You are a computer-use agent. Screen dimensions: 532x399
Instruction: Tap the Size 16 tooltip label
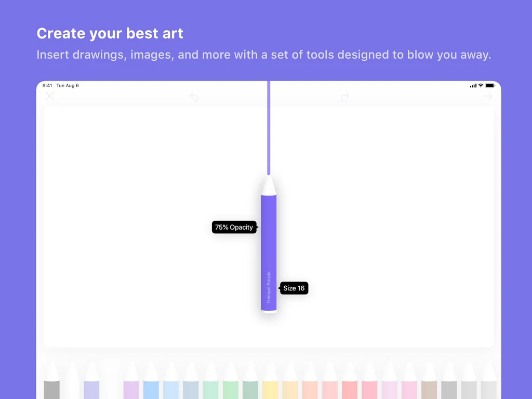(294, 288)
